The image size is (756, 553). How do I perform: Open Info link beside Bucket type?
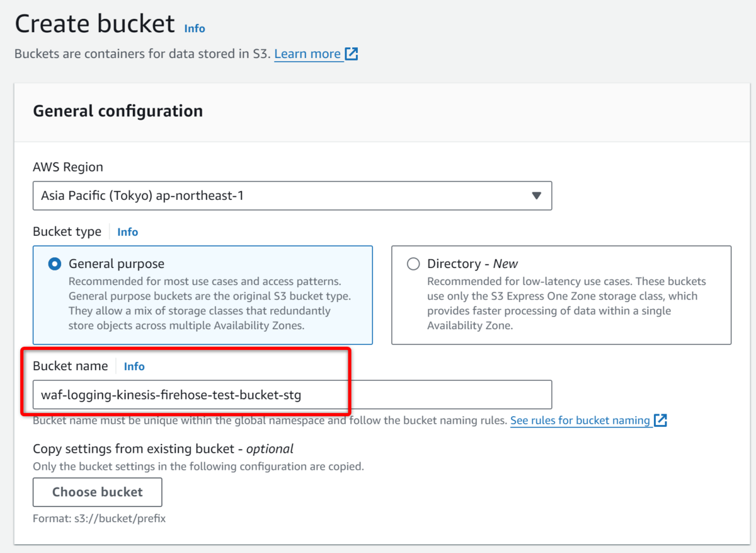point(127,232)
